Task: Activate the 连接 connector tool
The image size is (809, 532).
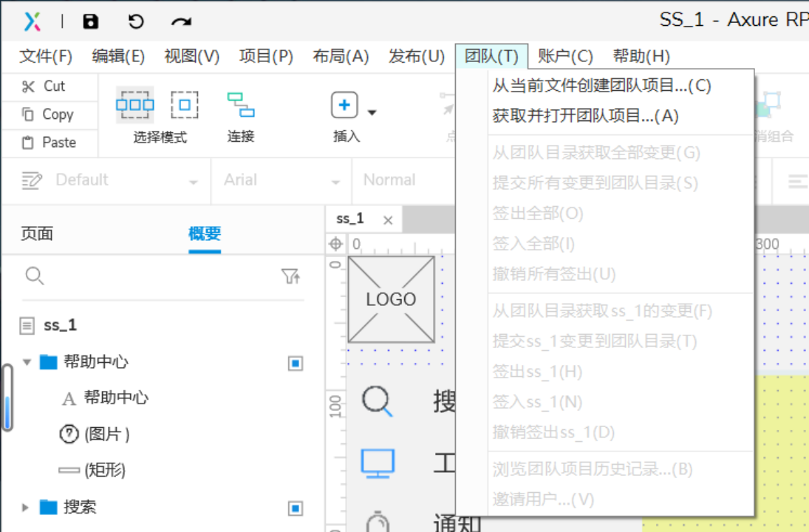Action: [241, 117]
